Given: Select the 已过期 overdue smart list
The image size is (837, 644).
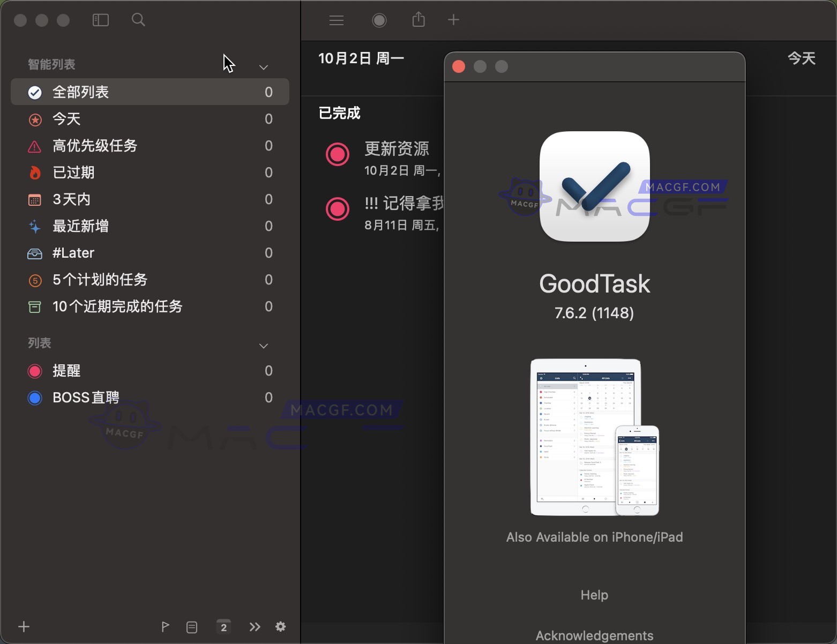Looking at the screenshot, I should click(73, 173).
